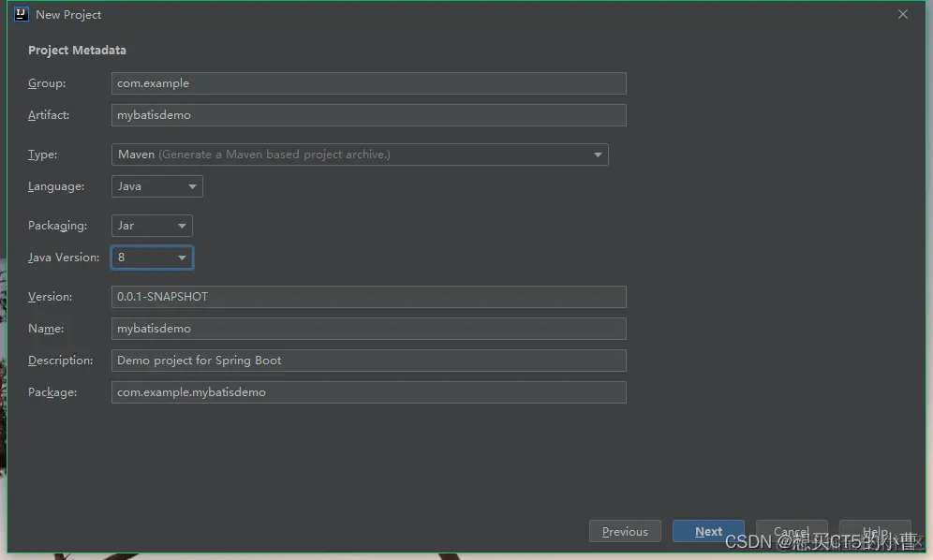Click the Version: label

pos(50,297)
